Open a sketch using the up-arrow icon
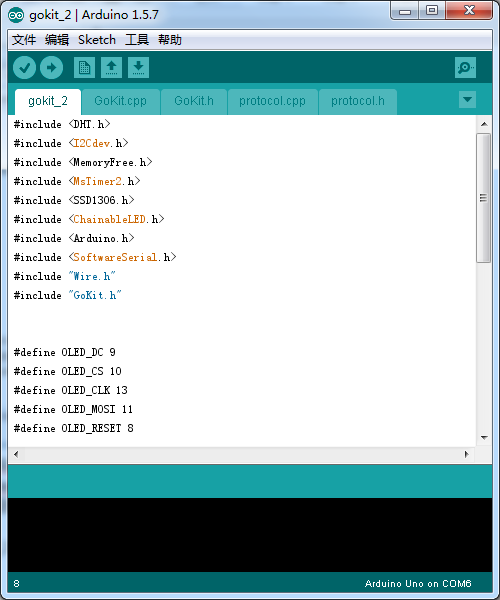Viewport: 500px width, 600px height. pyautogui.click(x=111, y=68)
